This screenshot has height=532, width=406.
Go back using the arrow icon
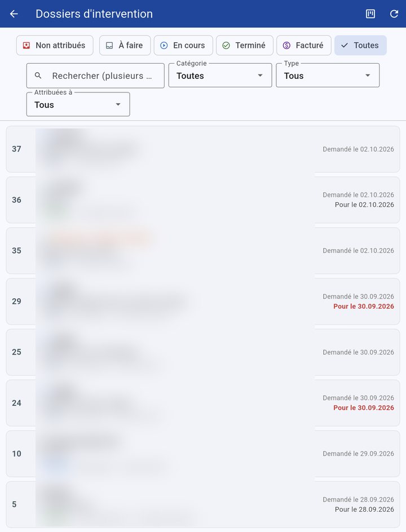14,14
